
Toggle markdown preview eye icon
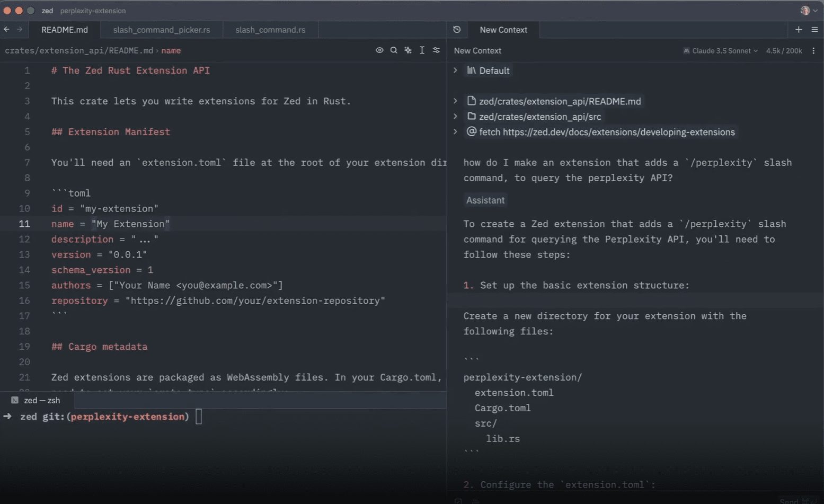(x=379, y=50)
